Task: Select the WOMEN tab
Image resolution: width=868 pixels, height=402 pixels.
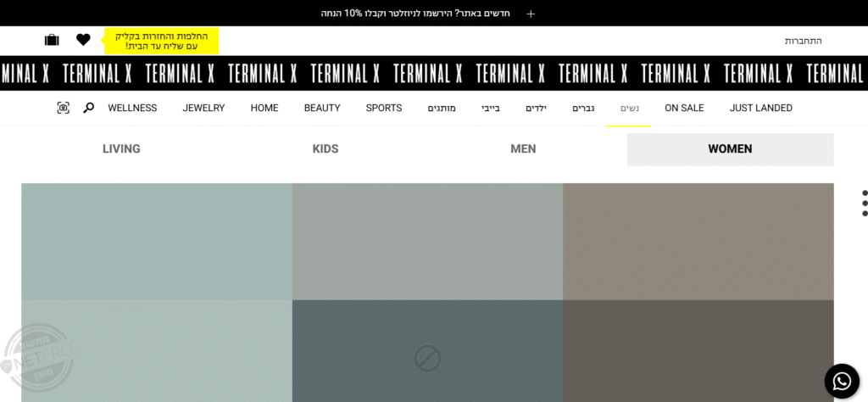Action: (730, 149)
